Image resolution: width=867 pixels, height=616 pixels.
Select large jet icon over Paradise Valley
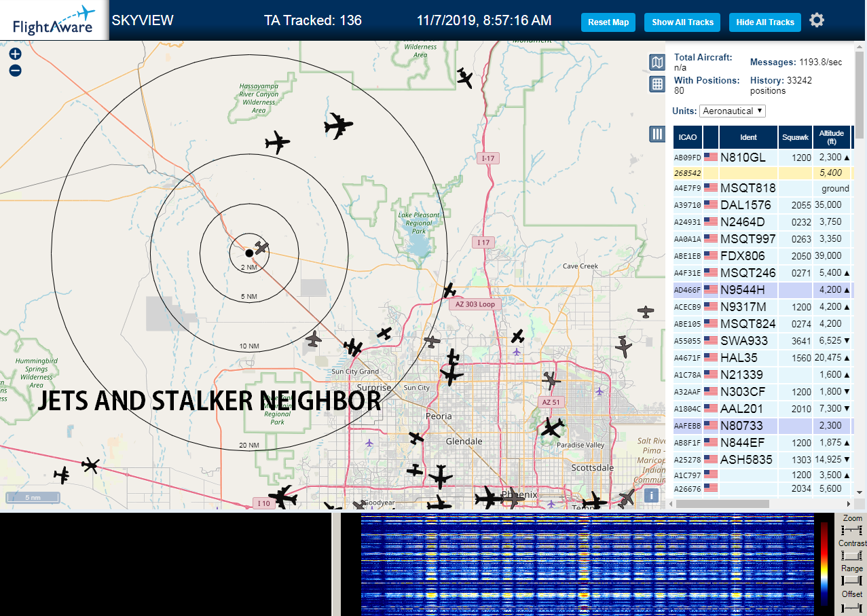pyautogui.click(x=552, y=428)
